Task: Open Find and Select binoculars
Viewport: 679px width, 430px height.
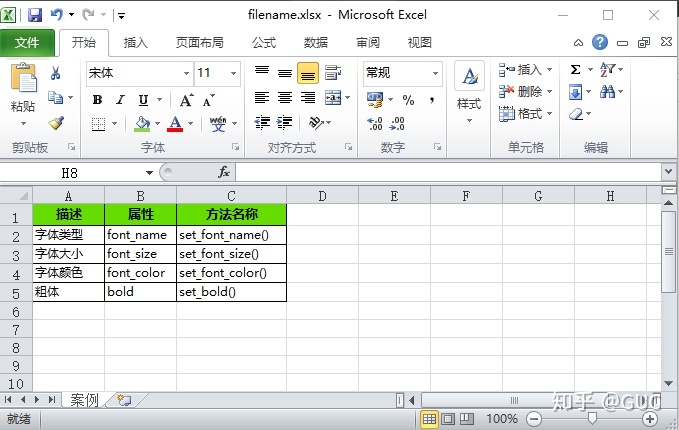Action: [607, 91]
